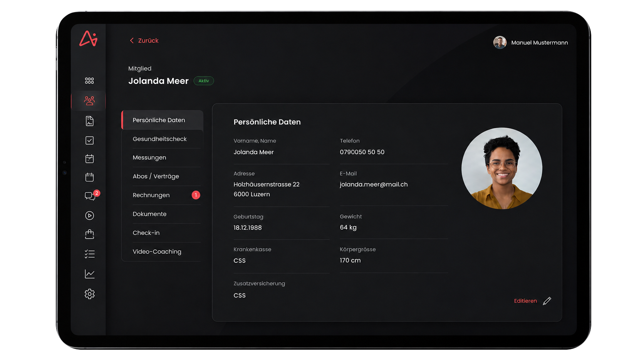Open the shopping bag icon in sidebar
The height and width of the screenshot is (362, 644).
[x=89, y=234]
